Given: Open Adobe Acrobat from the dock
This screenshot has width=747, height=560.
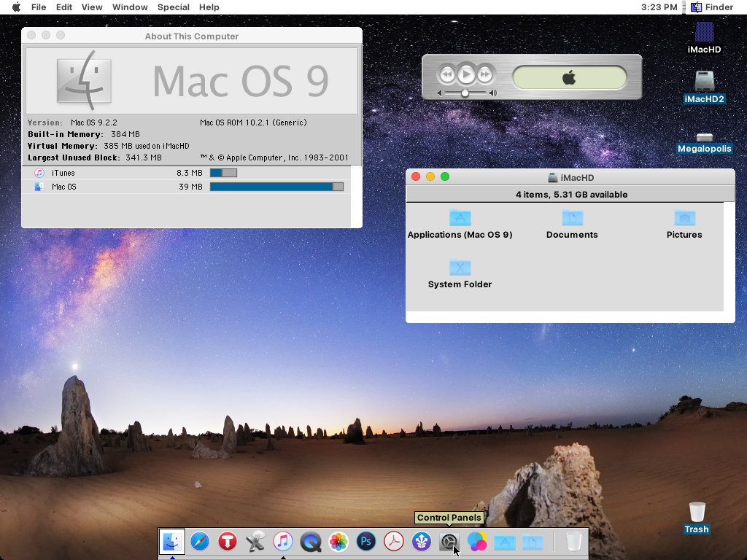Looking at the screenshot, I should tap(393, 542).
